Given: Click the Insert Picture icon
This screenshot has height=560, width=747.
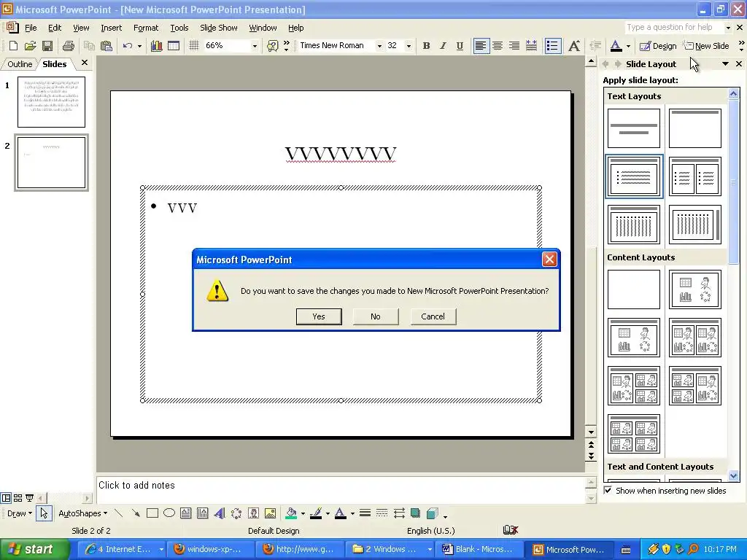Looking at the screenshot, I should [270, 513].
